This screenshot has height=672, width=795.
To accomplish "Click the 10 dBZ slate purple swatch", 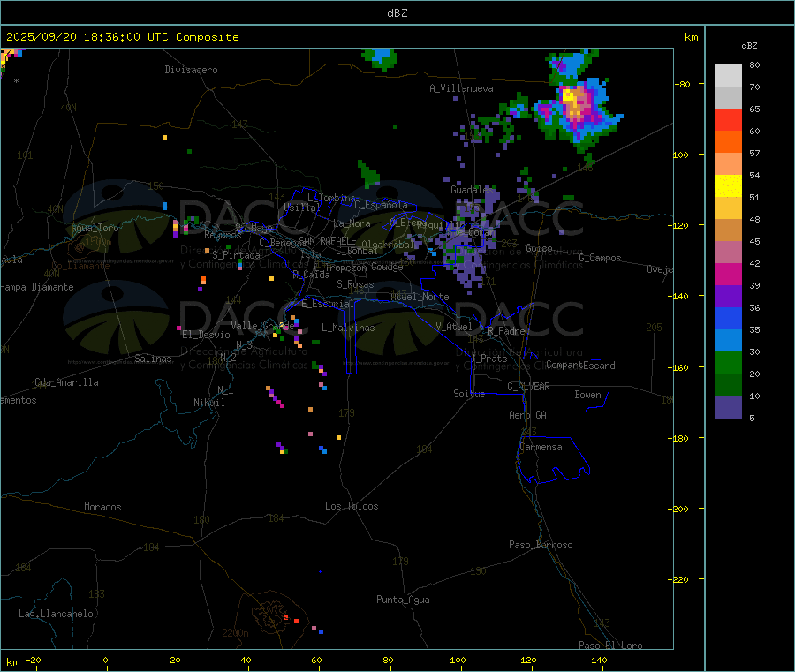I will tap(728, 407).
